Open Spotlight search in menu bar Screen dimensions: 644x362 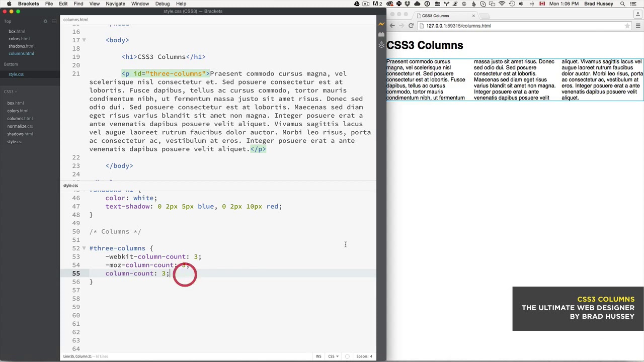(x=622, y=4)
